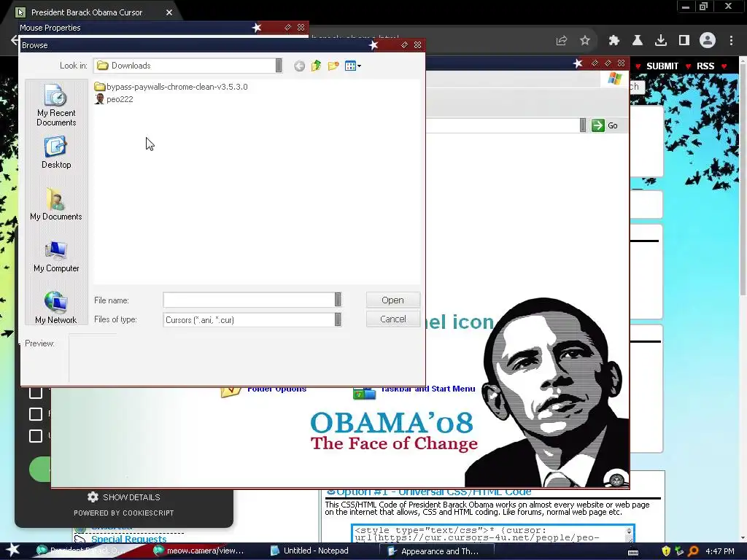Click the RSS menu item
The image size is (747, 560).
click(x=705, y=66)
